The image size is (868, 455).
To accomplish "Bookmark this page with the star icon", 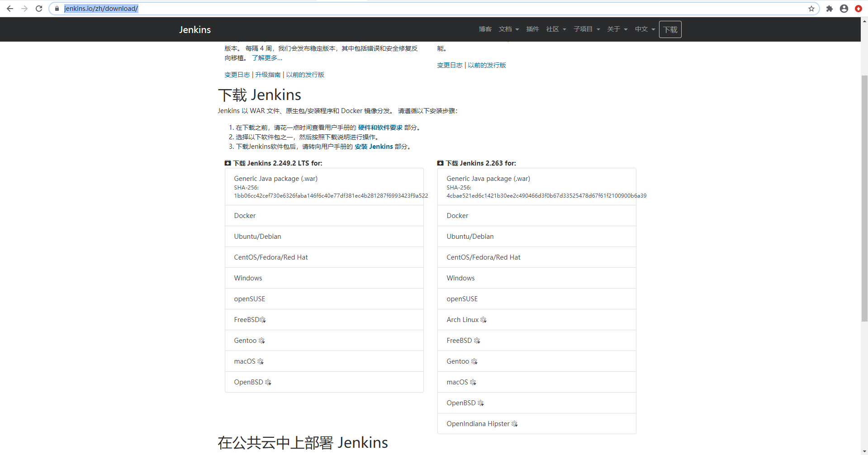I will pyautogui.click(x=811, y=9).
